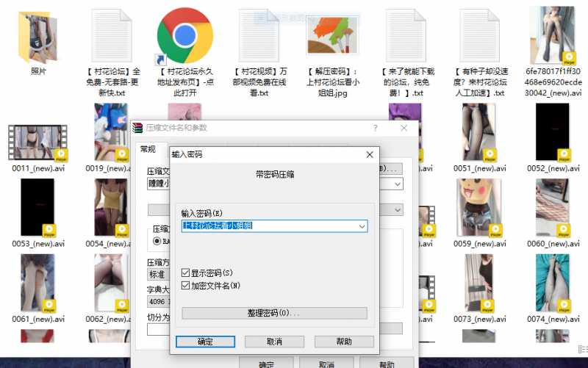Launch the Chrome shortcut on the desktop

[x=185, y=35]
